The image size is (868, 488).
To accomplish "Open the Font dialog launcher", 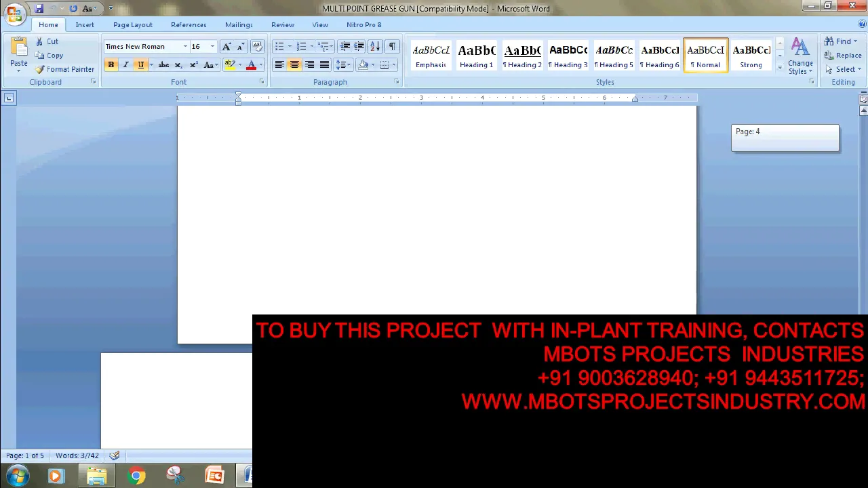I will (261, 82).
